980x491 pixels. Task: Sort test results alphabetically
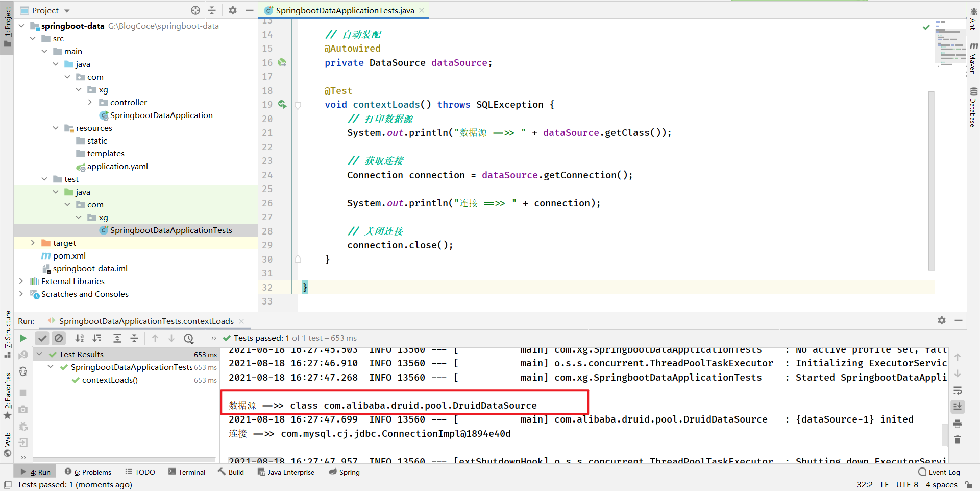click(x=80, y=338)
